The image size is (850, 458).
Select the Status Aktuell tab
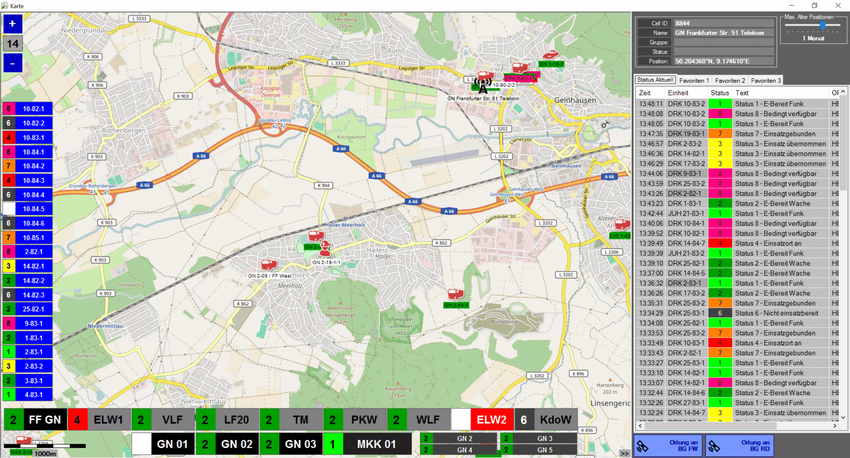pos(656,80)
